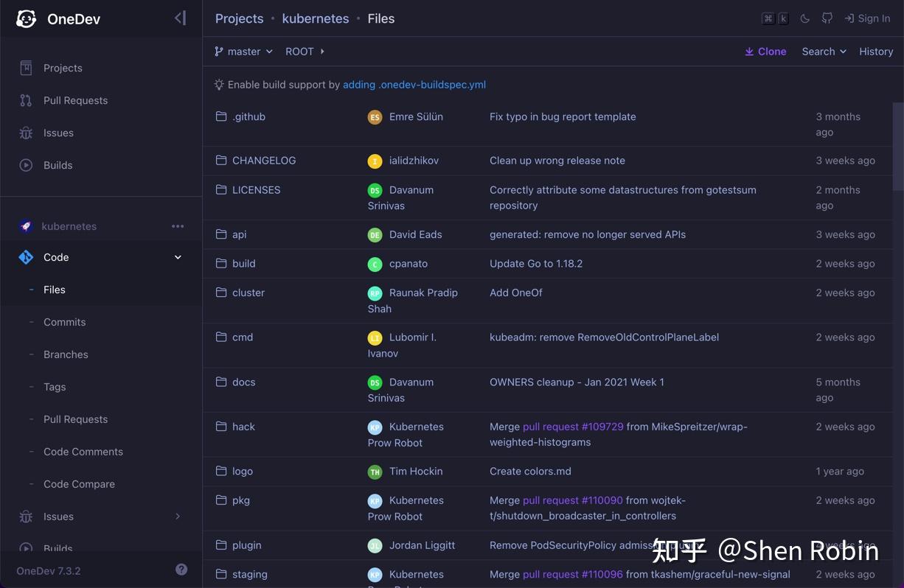This screenshot has width=904, height=588.
Task: Switch to the Commits view
Action: tap(64, 321)
